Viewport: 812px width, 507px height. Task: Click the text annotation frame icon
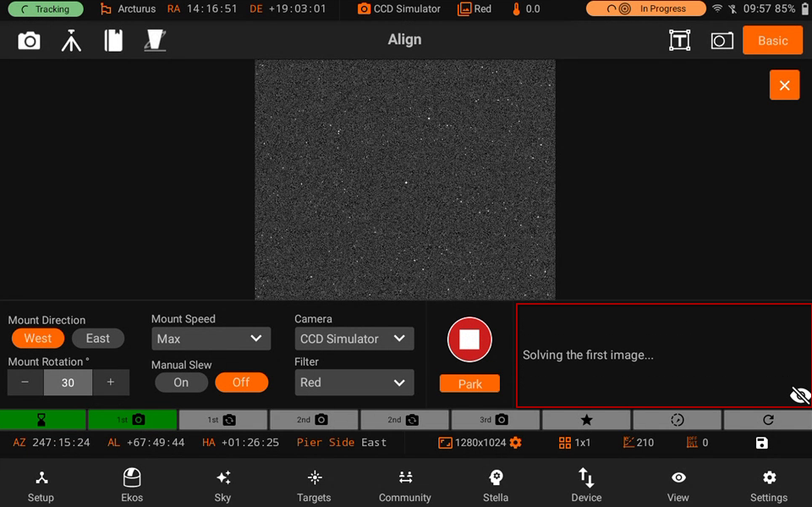click(x=679, y=41)
